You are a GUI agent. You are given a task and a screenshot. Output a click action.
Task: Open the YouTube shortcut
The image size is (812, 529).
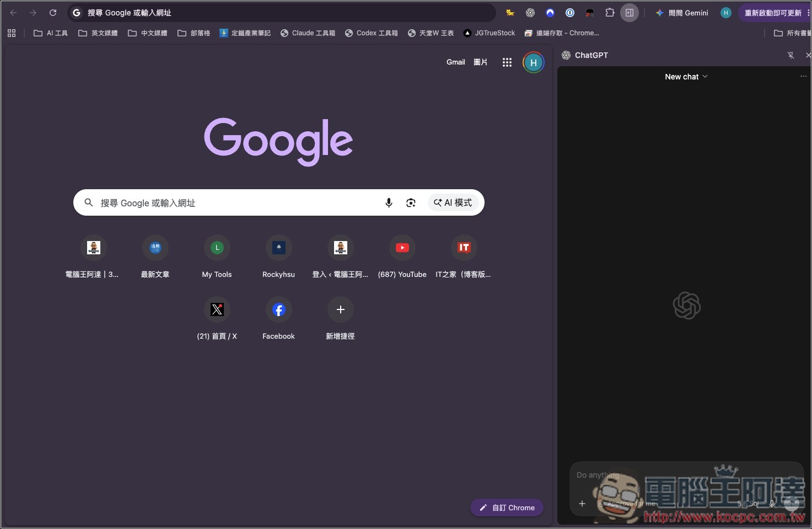coord(402,257)
